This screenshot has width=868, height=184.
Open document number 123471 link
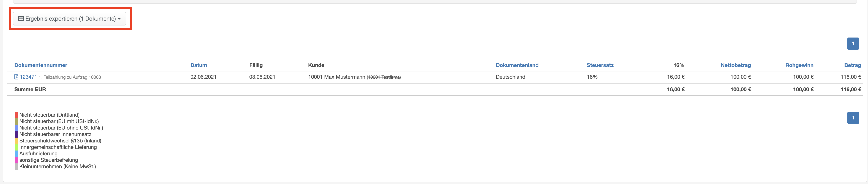click(28, 77)
